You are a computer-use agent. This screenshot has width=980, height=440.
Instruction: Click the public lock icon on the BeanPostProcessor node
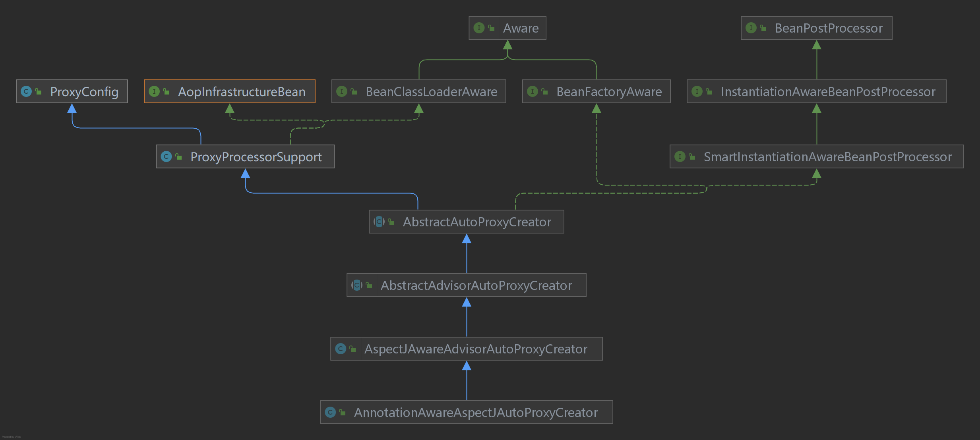(763, 28)
